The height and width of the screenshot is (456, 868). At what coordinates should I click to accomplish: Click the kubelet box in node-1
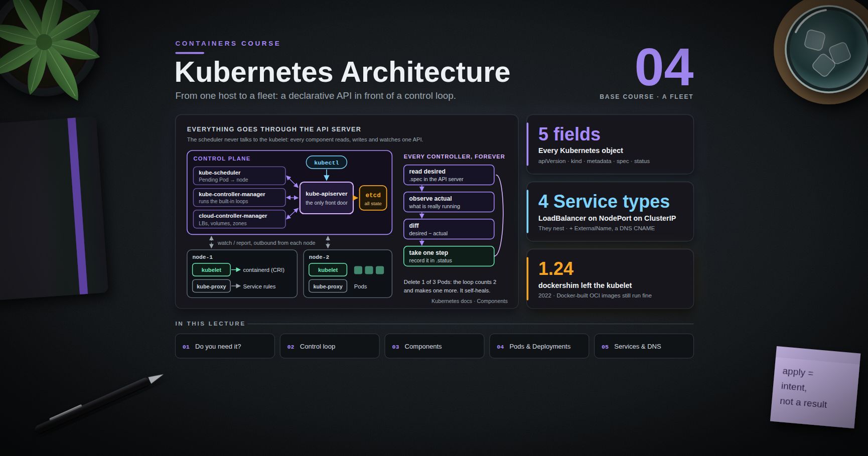pyautogui.click(x=211, y=270)
